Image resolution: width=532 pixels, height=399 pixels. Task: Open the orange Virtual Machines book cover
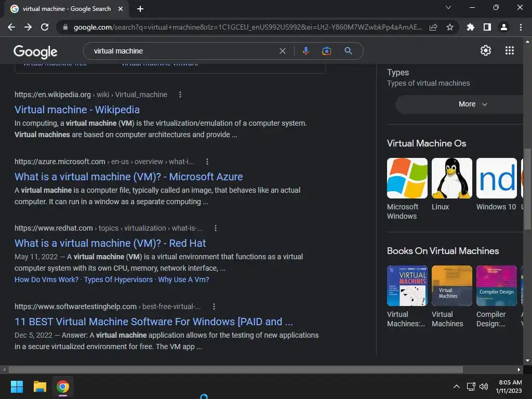[452, 286]
